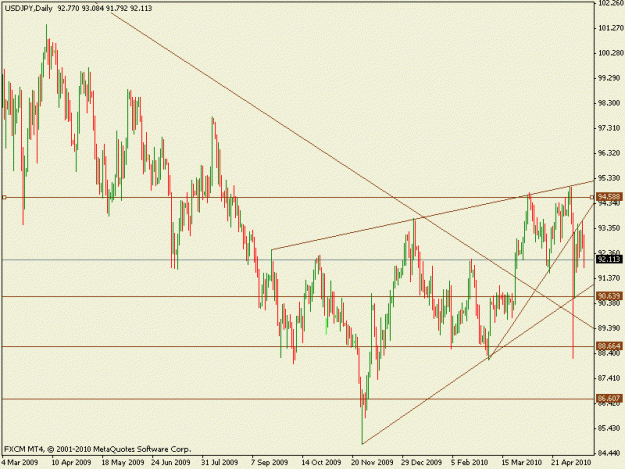Select the current price tag 92.113
This screenshot has height=469, width=625.
pos(609,259)
